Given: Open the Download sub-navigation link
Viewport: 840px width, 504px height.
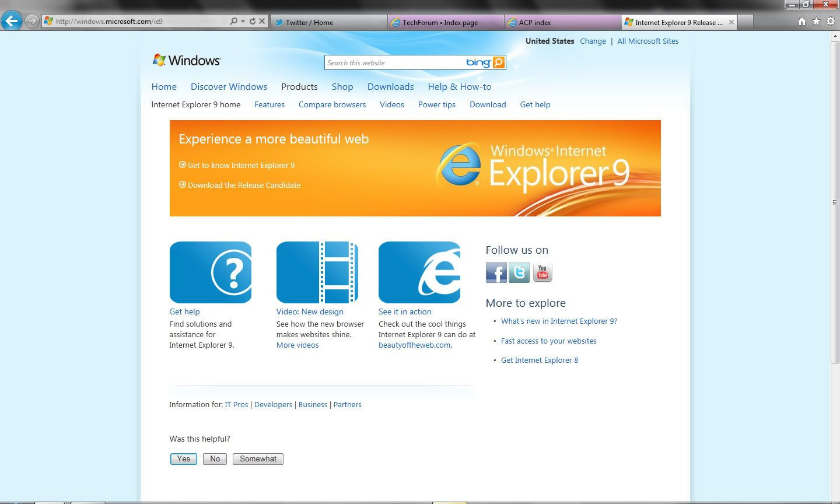Looking at the screenshot, I should coord(488,104).
